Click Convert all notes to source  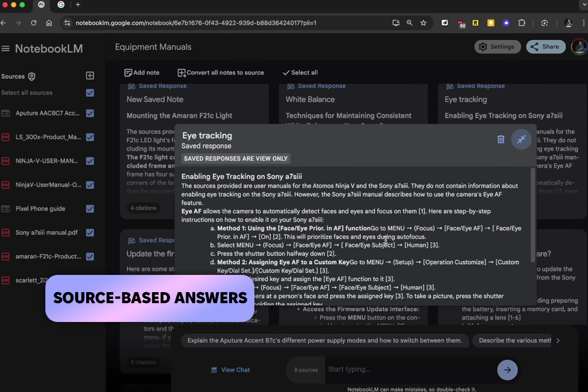click(220, 73)
